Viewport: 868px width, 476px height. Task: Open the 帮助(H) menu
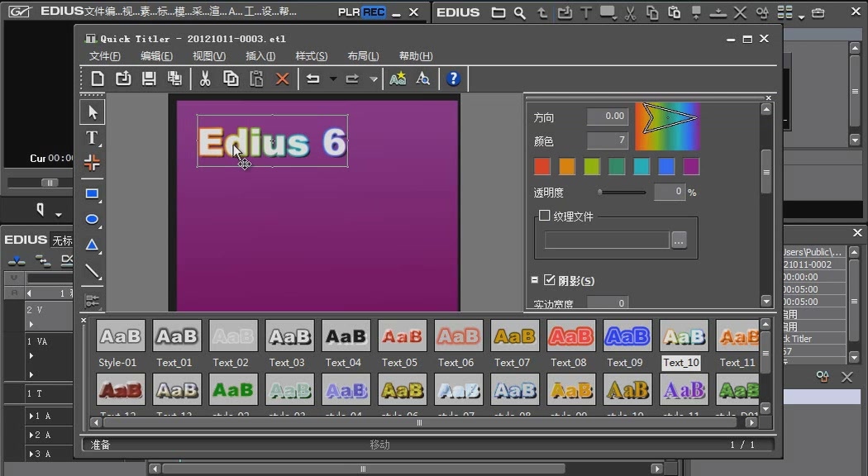pos(416,56)
